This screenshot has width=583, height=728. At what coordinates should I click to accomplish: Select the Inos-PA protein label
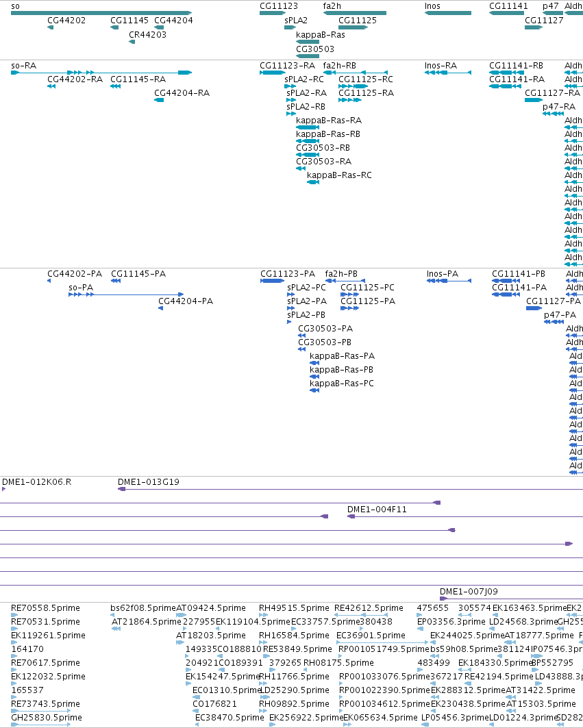click(443, 274)
